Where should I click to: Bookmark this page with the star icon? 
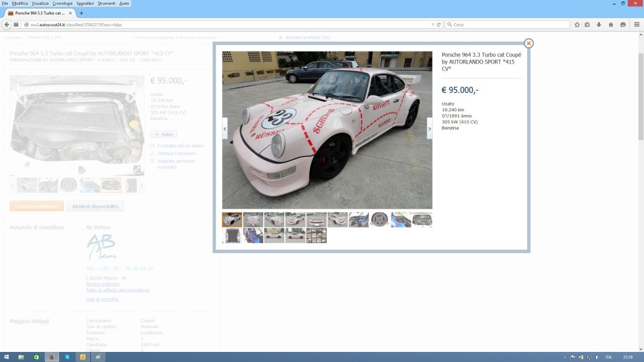point(577,25)
